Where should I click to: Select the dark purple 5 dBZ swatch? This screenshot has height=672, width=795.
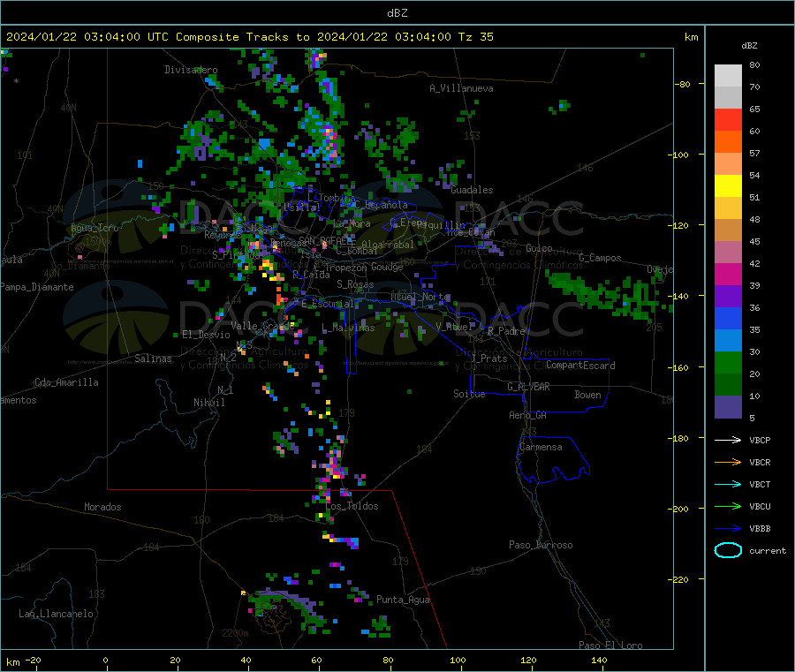point(728,407)
